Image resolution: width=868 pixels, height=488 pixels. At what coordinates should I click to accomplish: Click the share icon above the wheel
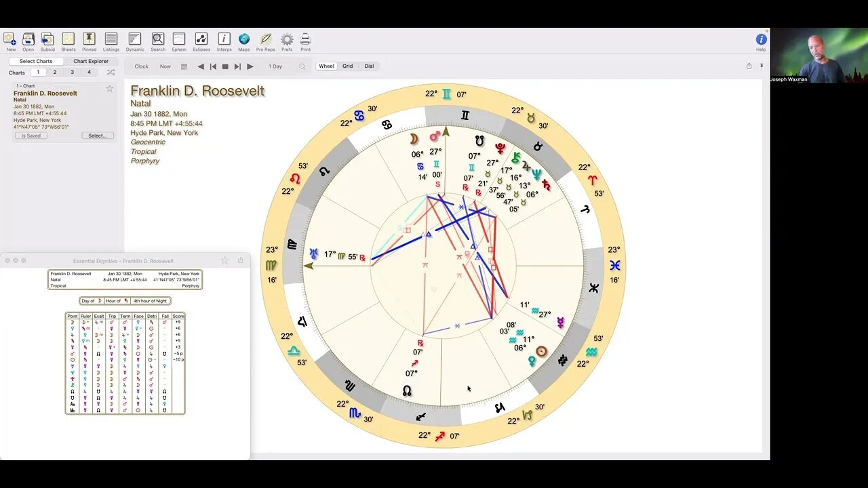tap(749, 66)
